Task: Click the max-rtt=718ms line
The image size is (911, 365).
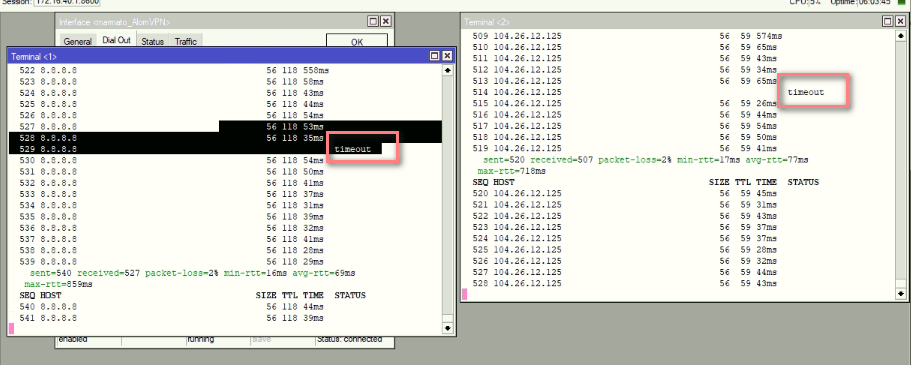Action: [x=511, y=171]
